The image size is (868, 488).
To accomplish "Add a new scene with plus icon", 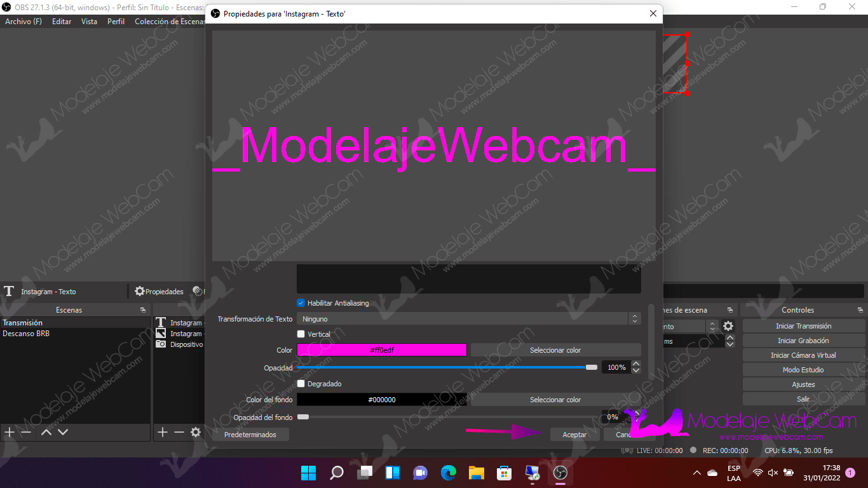I will click(x=10, y=432).
